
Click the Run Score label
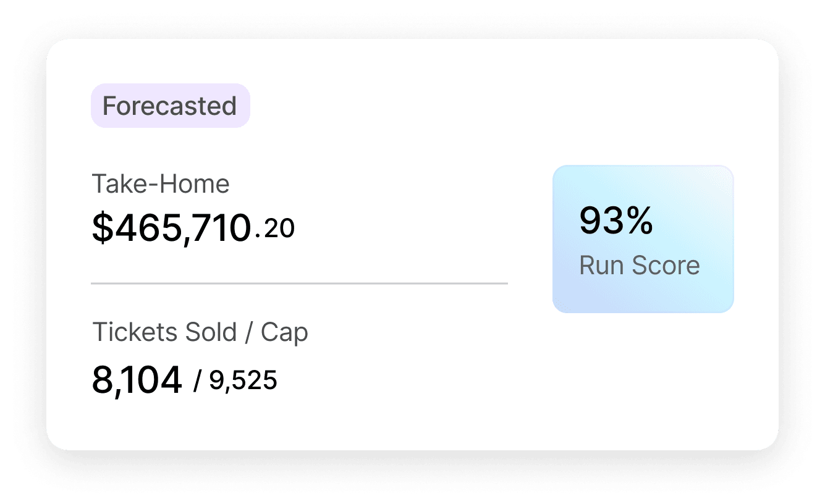click(640, 266)
